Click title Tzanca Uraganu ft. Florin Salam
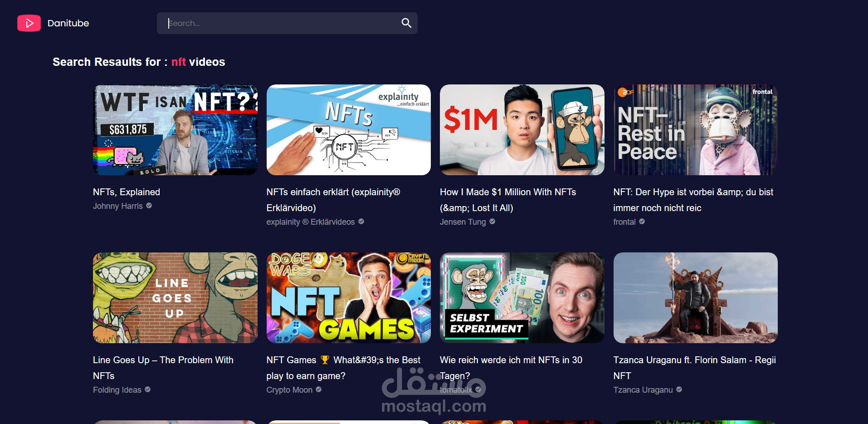Image resolution: width=868 pixels, height=424 pixels. [695, 368]
